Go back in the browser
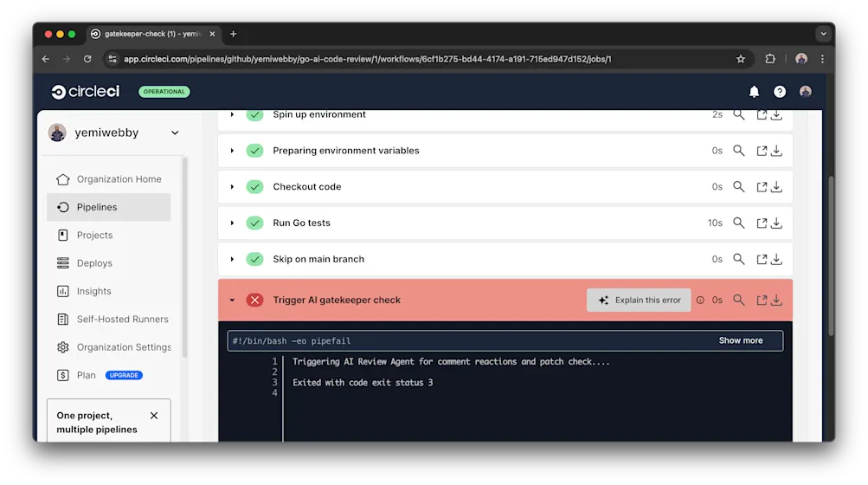 pyautogui.click(x=45, y=59)
